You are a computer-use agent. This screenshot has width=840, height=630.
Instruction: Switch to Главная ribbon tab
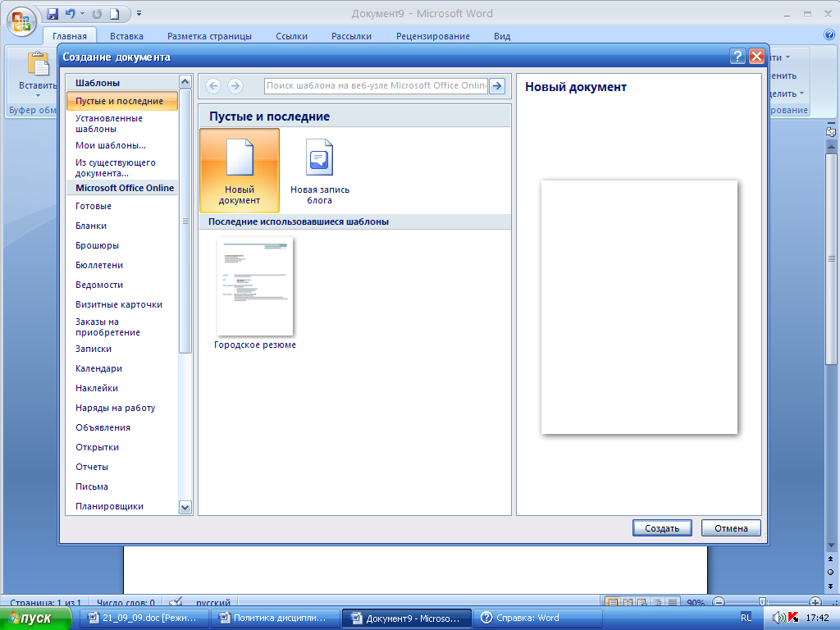pos(70,36)
